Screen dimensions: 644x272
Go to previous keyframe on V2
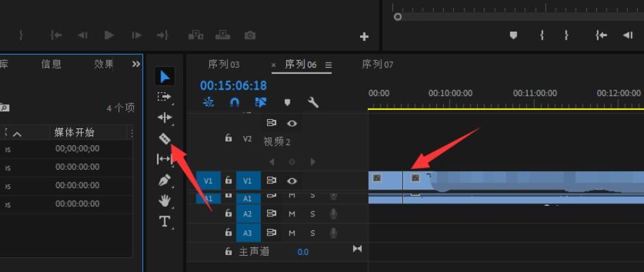point(271,162)
